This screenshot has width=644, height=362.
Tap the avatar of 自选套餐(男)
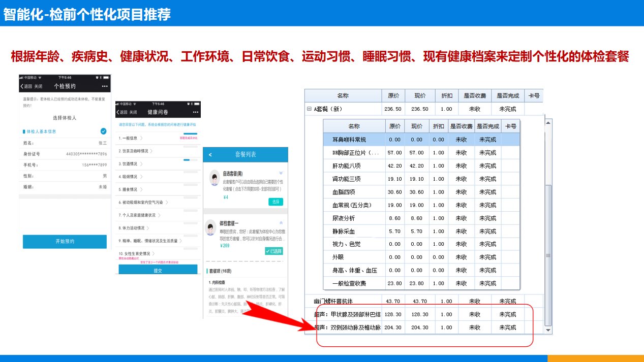point(214,178)
